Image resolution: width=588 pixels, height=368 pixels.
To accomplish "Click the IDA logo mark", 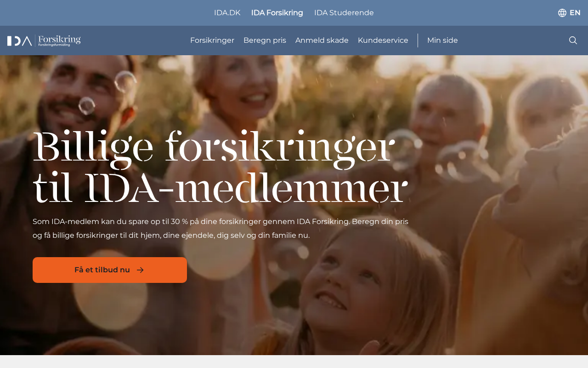I will point(19,41).
